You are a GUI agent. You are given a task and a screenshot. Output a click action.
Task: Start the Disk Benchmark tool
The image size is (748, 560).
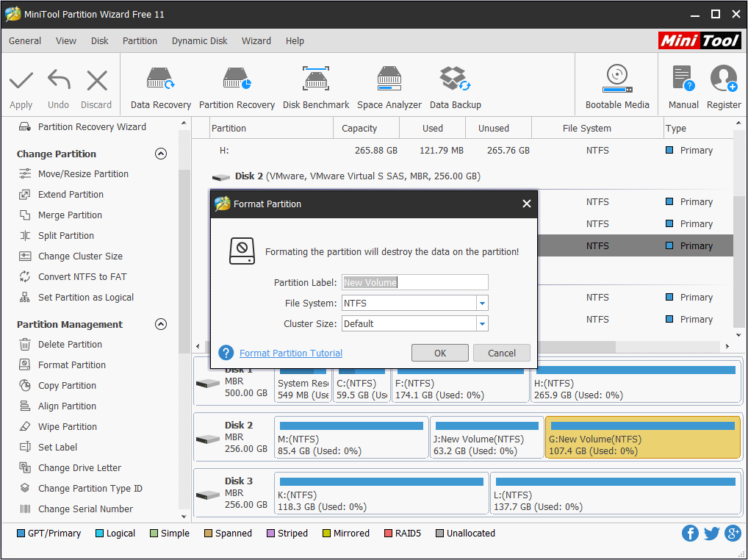(x=316, y=87)
